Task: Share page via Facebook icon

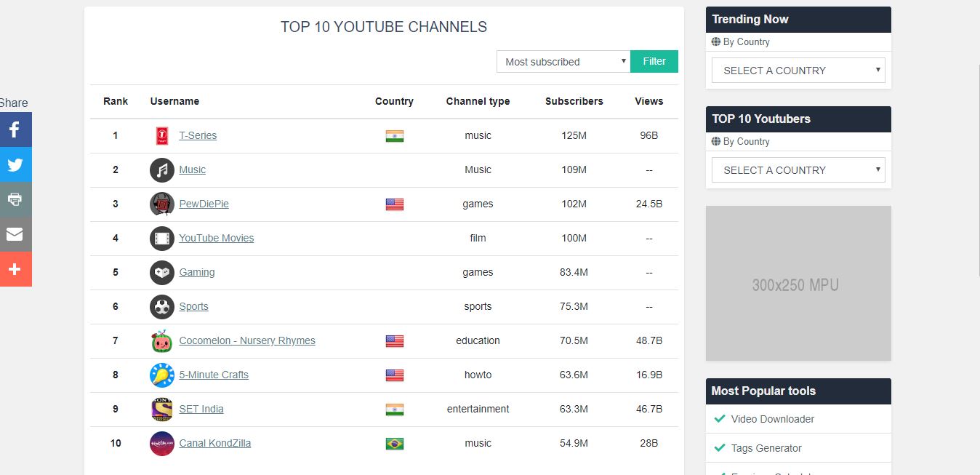Action: [x=15, y=129]
